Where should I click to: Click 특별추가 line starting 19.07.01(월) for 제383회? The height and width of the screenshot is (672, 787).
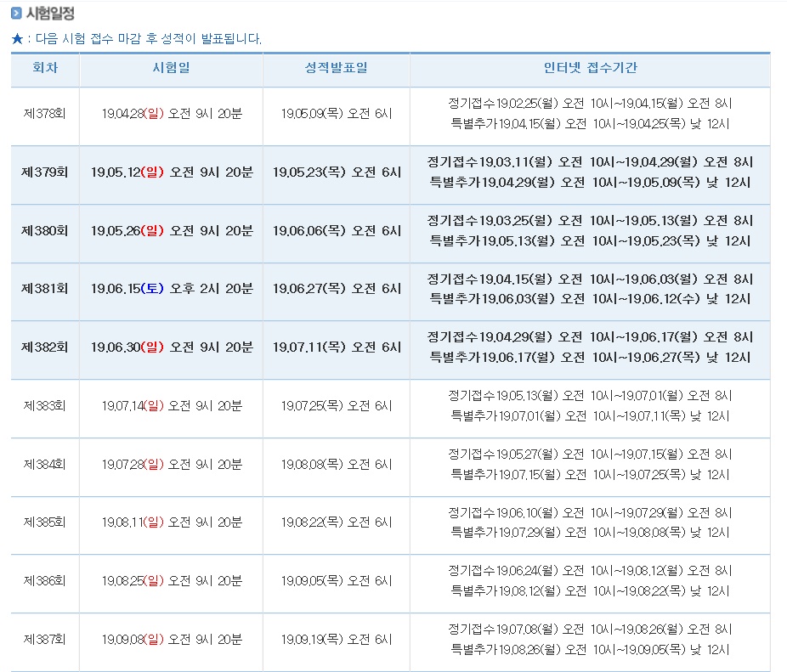590,416
